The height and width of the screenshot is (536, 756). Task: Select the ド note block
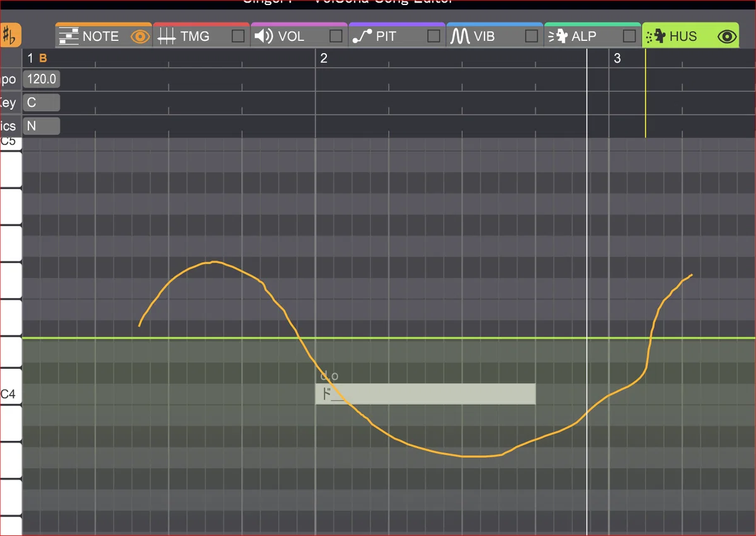click(425, 394)
